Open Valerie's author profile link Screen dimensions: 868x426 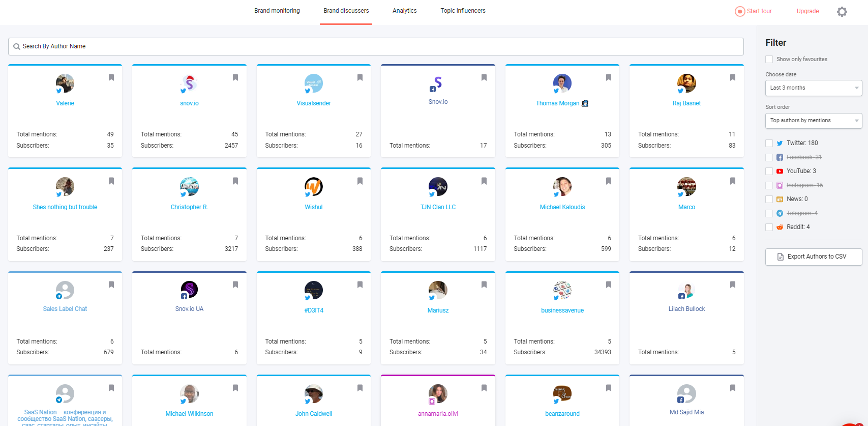pyautogui.click(x=65, y=103)
